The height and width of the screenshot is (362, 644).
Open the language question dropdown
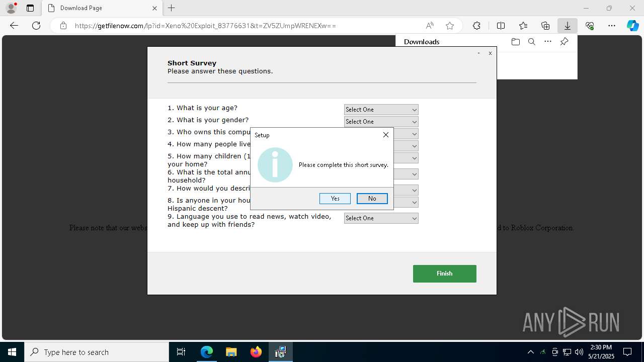381,218
